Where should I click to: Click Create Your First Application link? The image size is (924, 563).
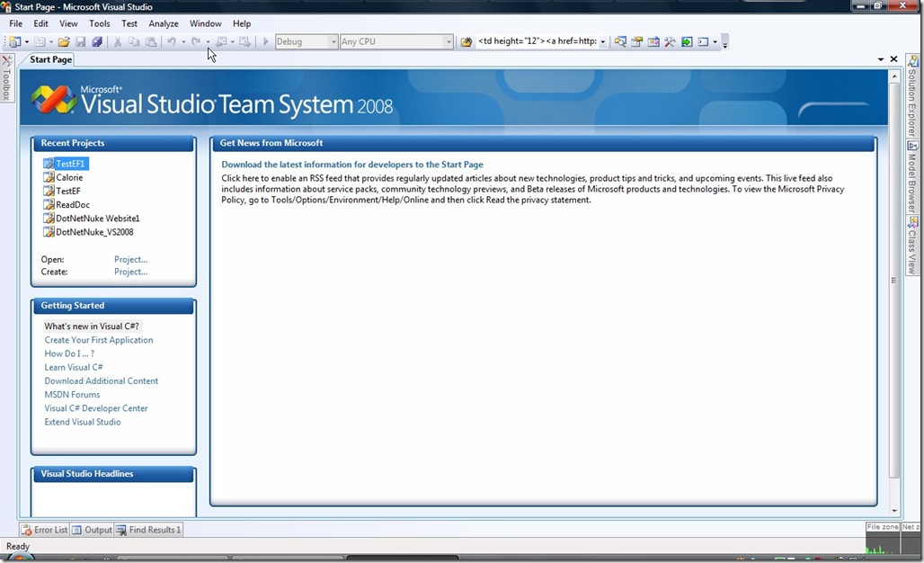(x=99, y=340)
